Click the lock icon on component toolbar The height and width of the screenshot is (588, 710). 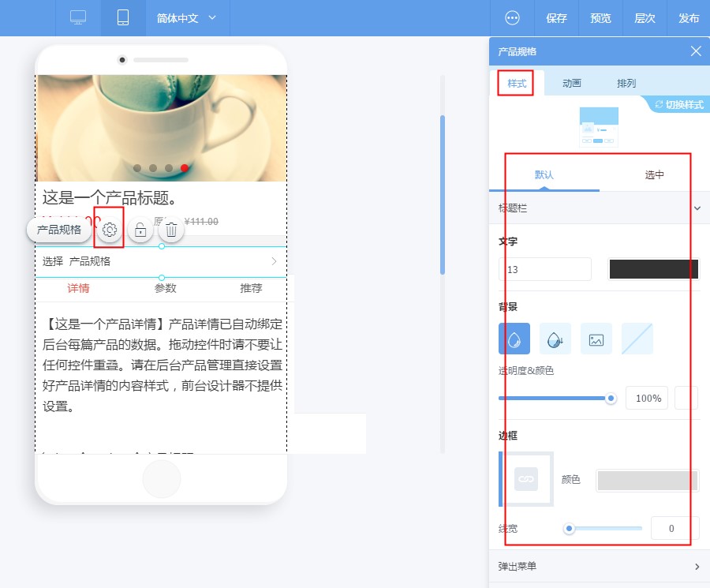[x=140, y=230]
